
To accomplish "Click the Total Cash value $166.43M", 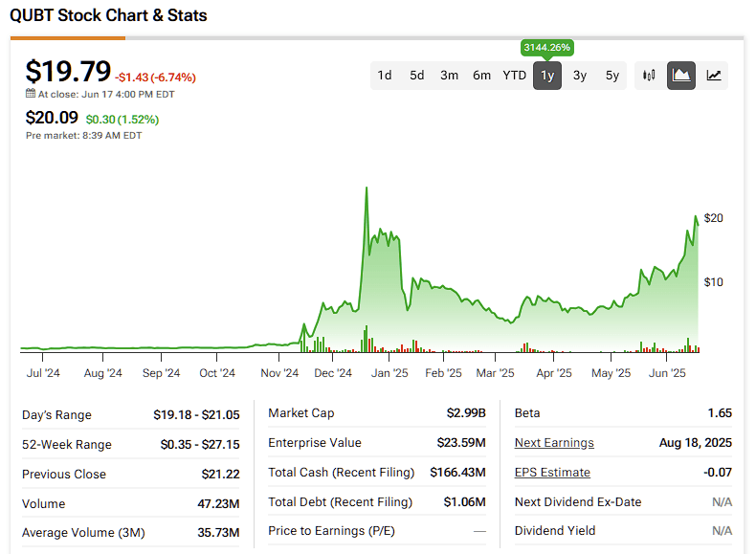I will 458,473.
